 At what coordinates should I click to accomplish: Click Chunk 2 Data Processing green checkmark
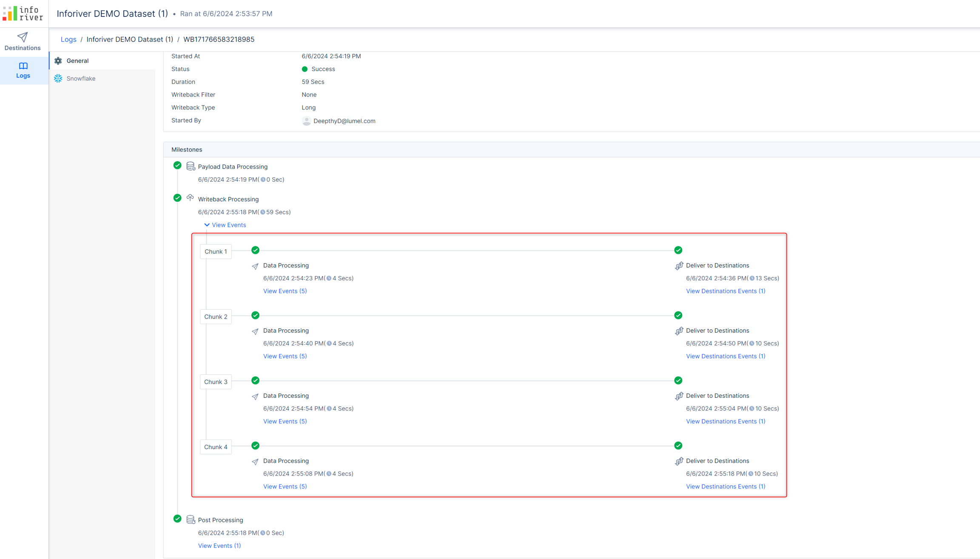[x=255, y=315]
